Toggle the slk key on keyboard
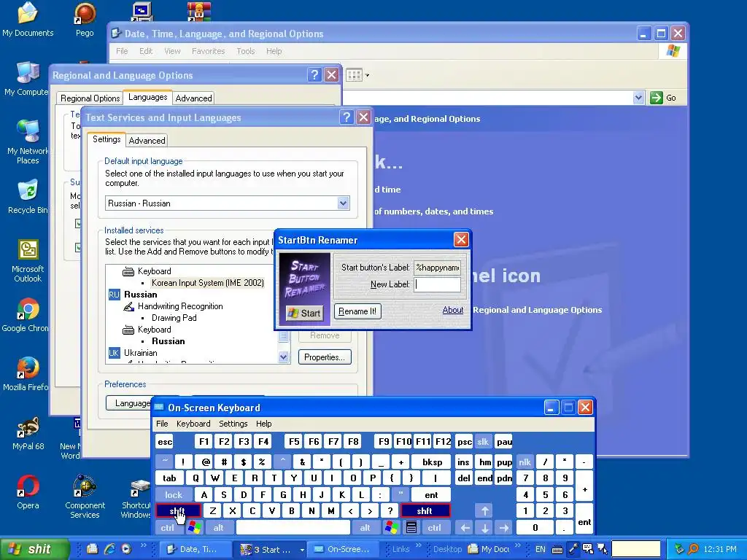 pyautogui.click(x=483, y=441)
